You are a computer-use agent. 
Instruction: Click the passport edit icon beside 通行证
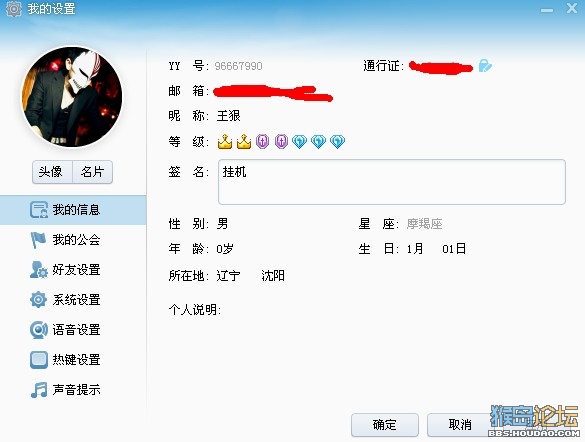click(485, 66)
